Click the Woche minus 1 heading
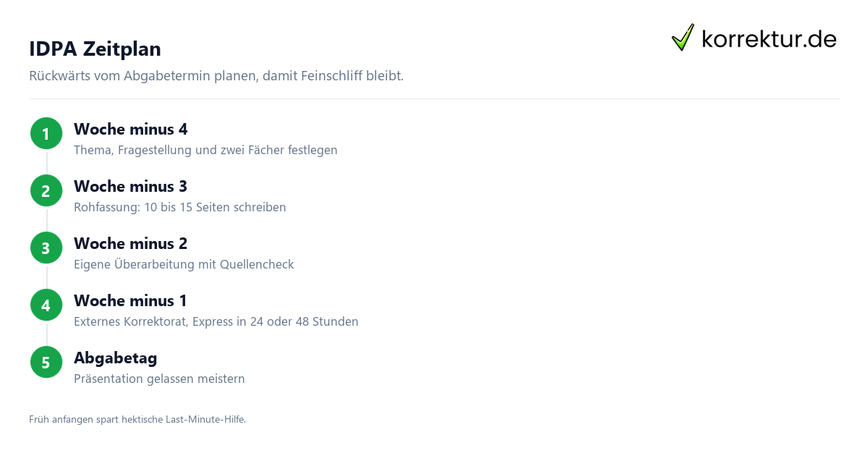Viewport: 868px width, 456px height. tap(131, 301)
